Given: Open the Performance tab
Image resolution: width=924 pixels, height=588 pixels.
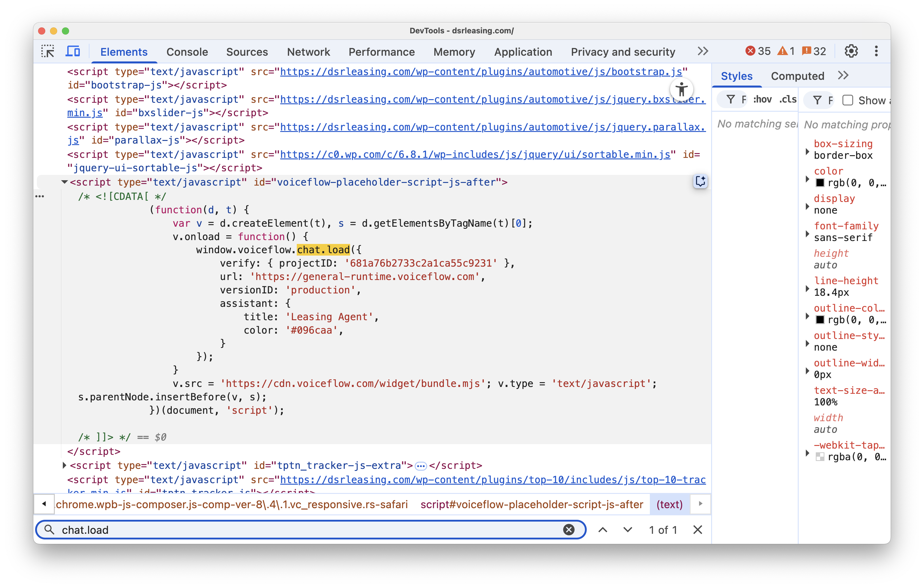Looking at the screenshot, I should point(381,52).
